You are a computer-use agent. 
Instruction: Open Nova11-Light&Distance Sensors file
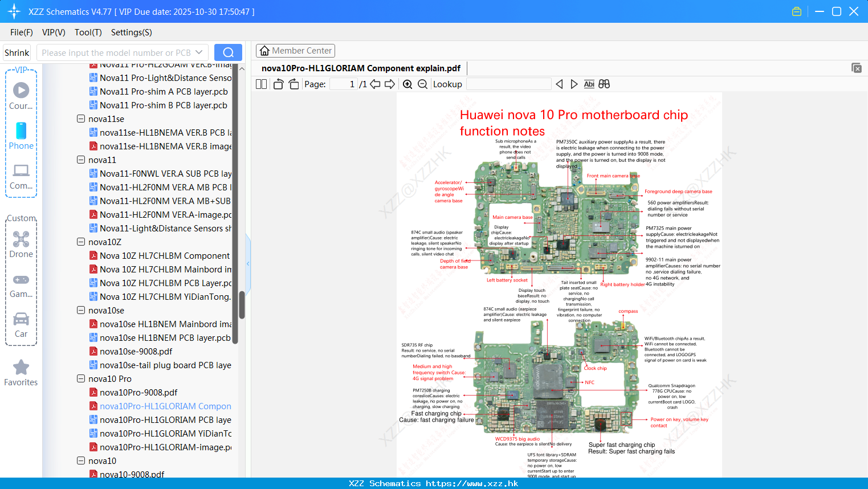(160, 229)
